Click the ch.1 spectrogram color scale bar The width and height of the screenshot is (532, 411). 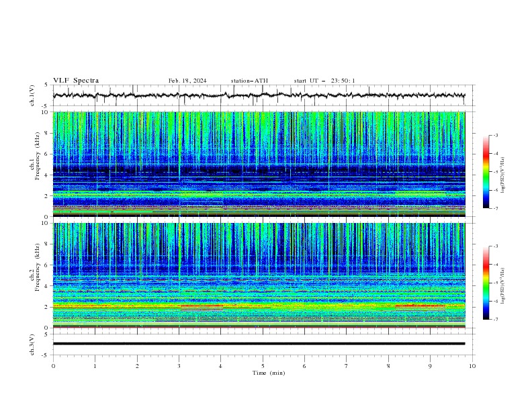pos(486,172)
